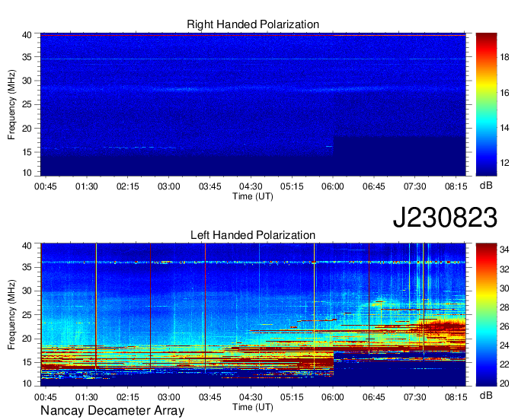Click the 34 dB label on the left-handed colorbar
Screen dimensions: 518x420
(504, 250)
